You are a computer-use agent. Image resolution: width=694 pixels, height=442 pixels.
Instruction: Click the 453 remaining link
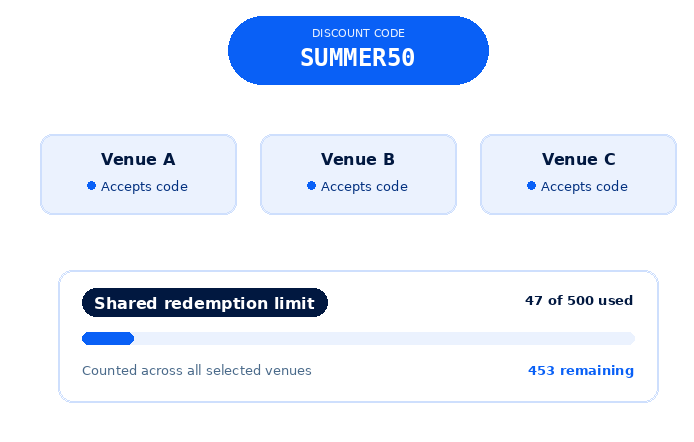[581, 370]
